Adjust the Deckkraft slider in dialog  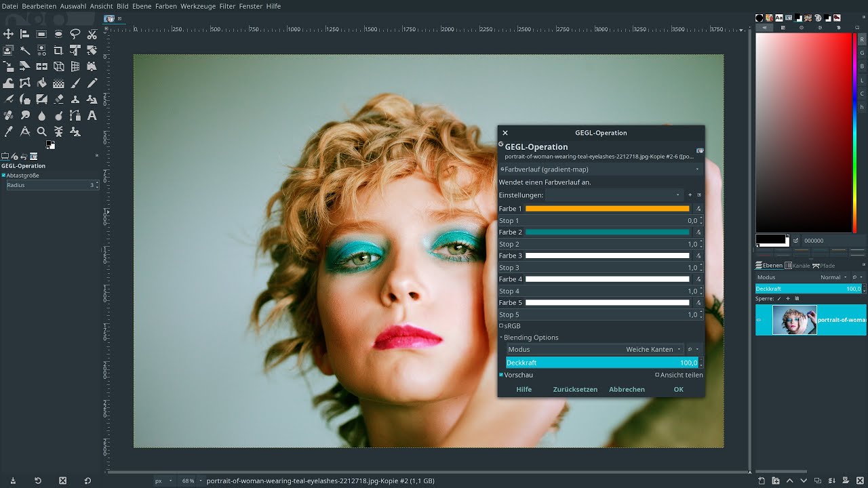coord(601,363)
